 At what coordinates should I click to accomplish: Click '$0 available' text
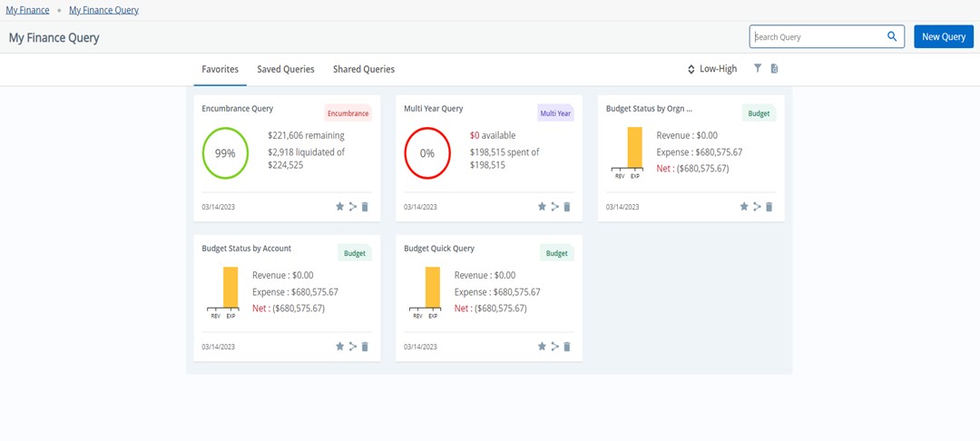(493, 135)
